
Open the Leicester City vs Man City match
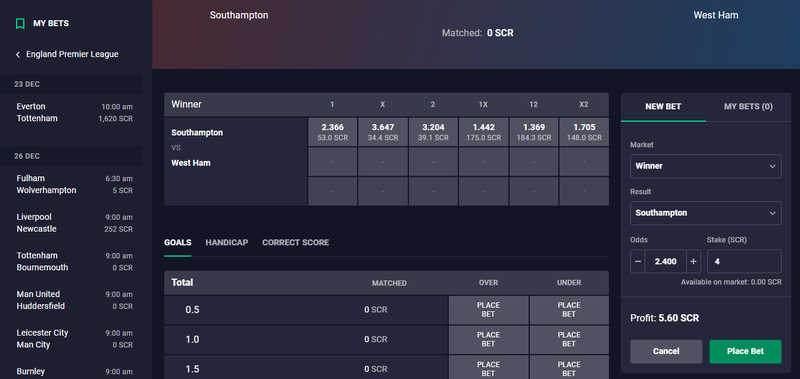tap(74, 339)
